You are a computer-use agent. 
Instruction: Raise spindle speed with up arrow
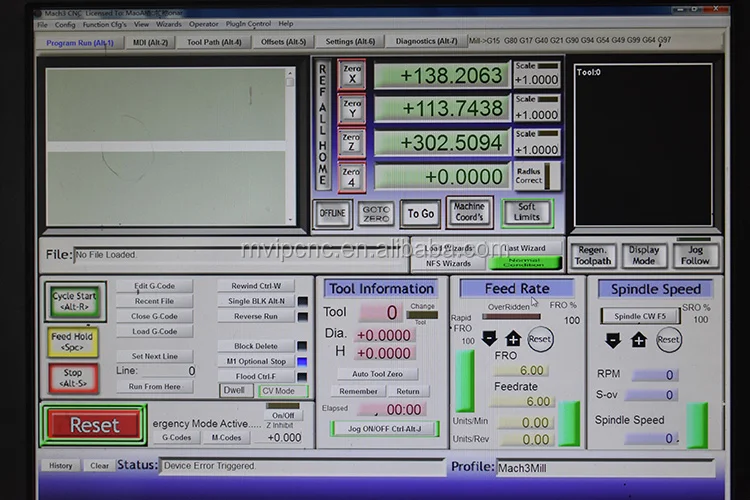coord(639,340)
